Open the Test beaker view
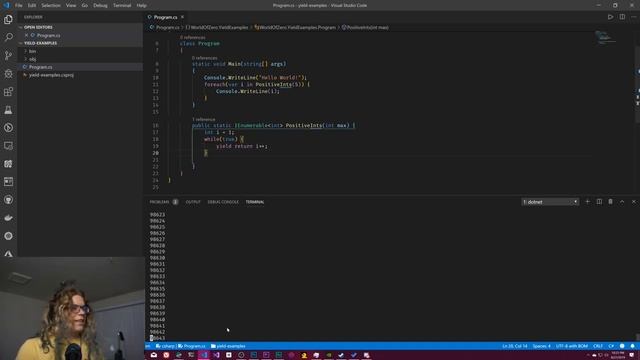This screenshot has height=360, width=640. point(8,109)
